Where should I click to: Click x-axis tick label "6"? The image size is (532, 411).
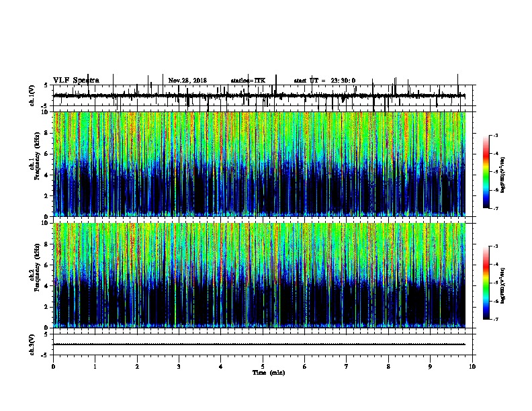(x=305, y=367)
